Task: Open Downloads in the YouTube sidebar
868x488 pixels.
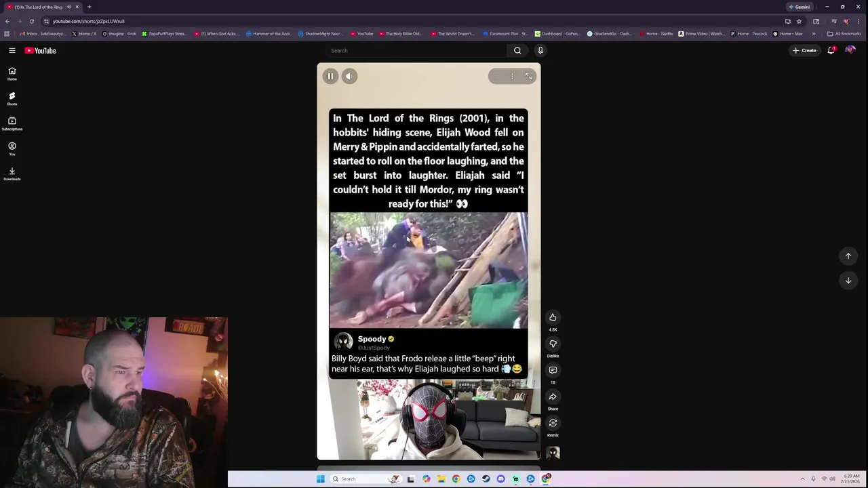Action: (12, 174)
